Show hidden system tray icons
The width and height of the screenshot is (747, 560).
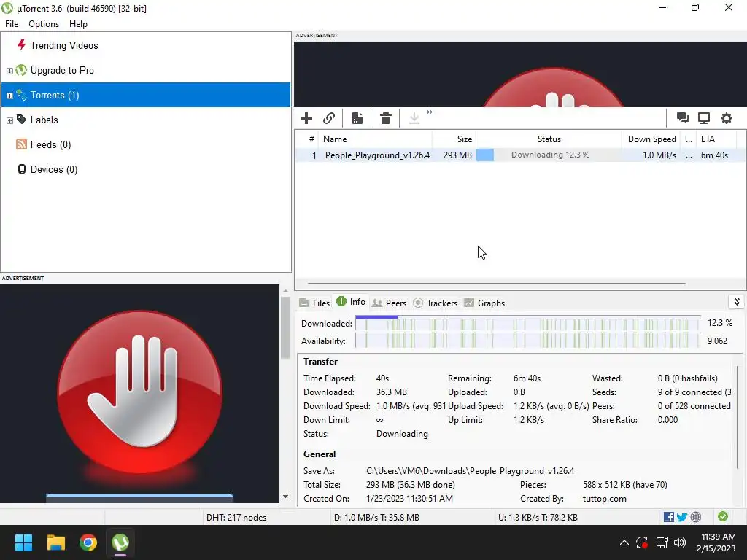pos(624,542)
